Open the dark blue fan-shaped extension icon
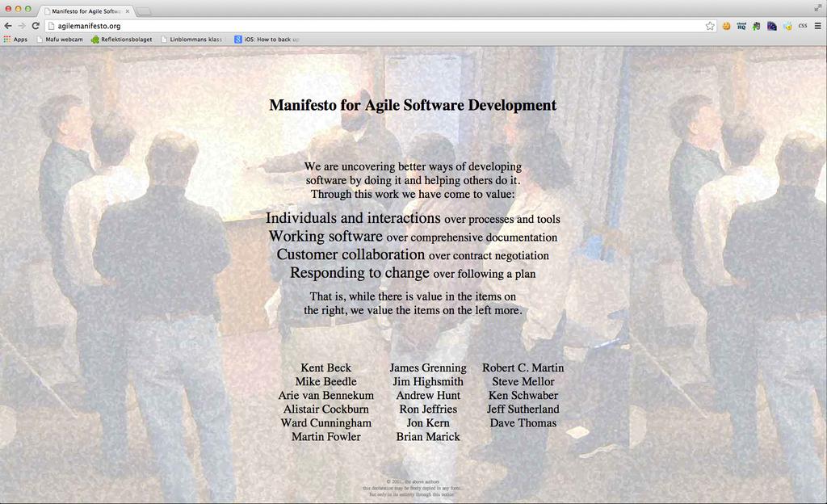 771,26
